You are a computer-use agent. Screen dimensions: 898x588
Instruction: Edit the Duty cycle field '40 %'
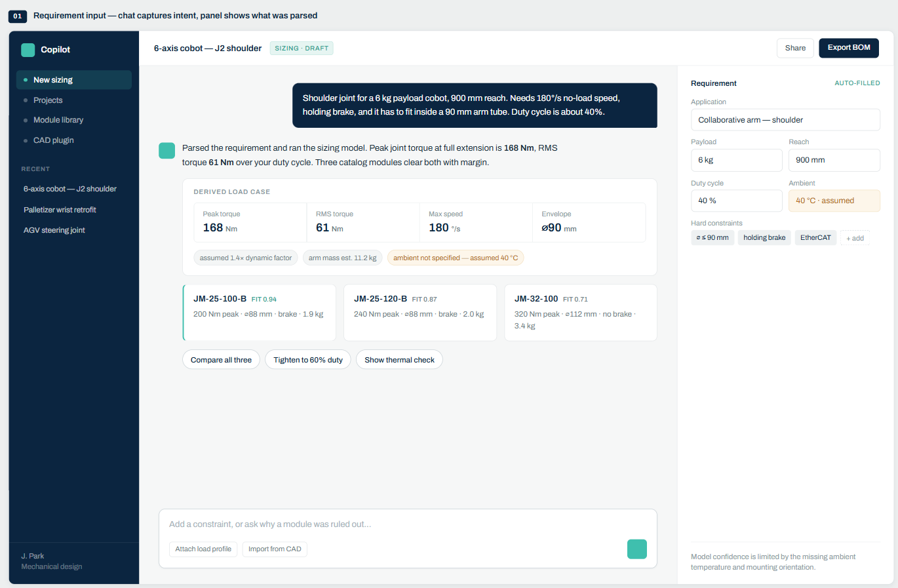tap(737, 201)
